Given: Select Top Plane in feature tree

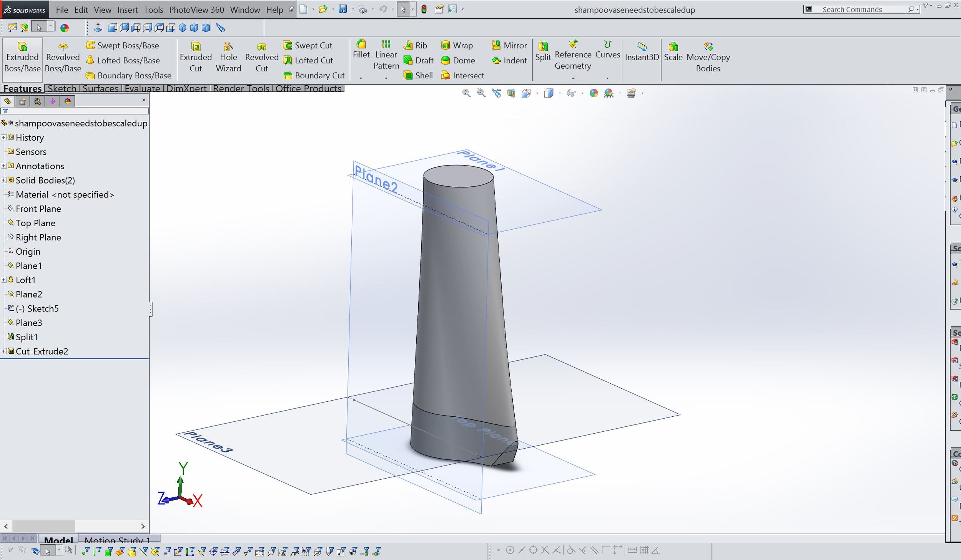Looking at the screenshot, I should pyautogui.click(x=35, y=223).
